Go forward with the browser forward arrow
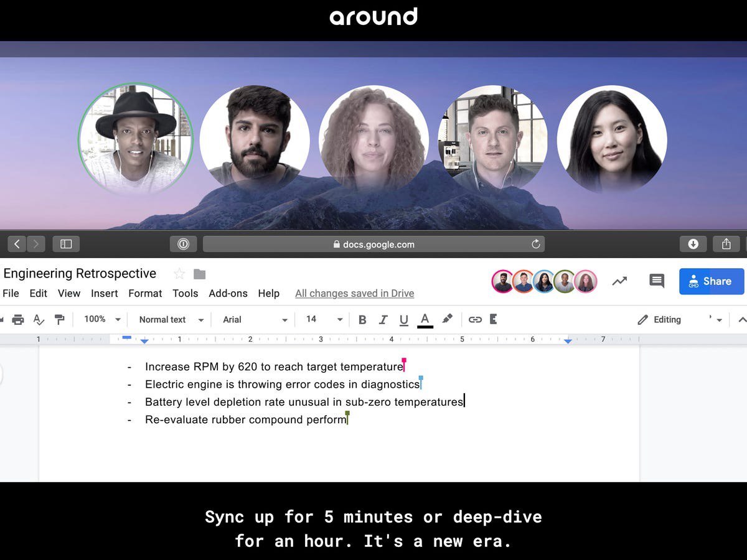 click(x=35, y=244)
